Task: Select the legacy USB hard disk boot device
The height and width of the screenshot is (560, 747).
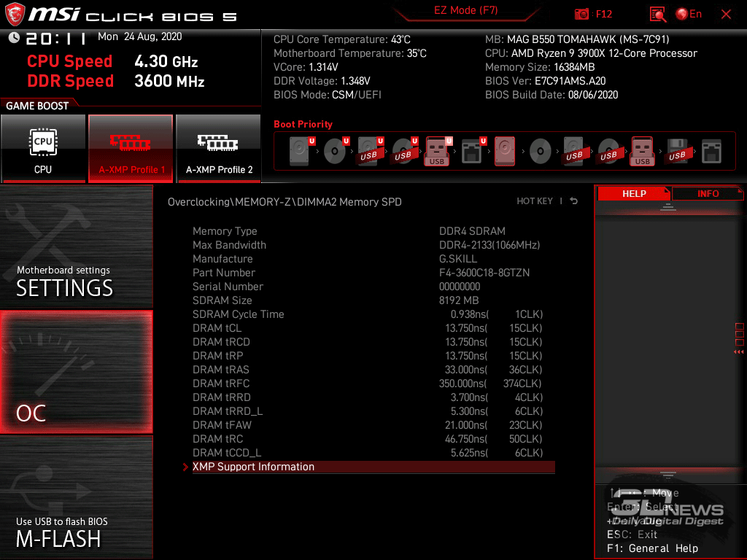Action: coord(574,152)
